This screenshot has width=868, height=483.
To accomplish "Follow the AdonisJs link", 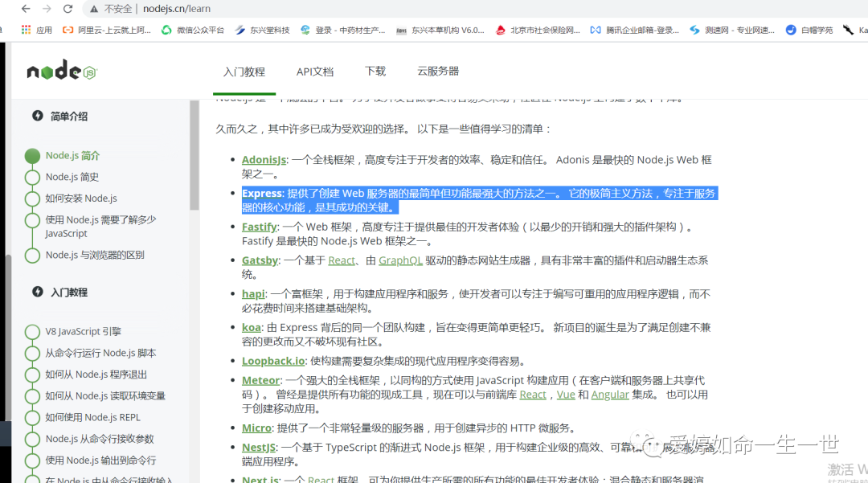I will pyautogui.click(x=264, y=160).
